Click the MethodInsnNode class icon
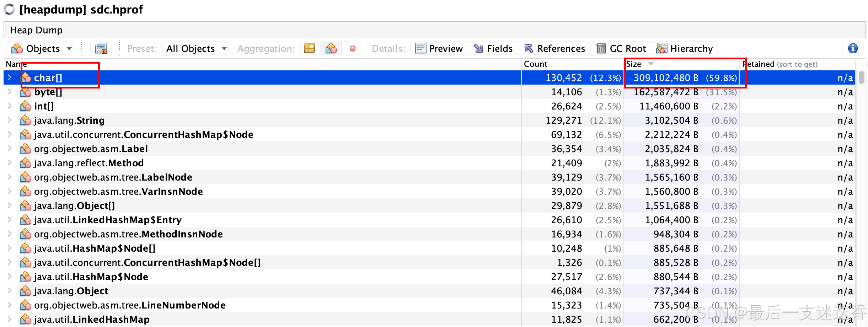 tap(26, 234)
